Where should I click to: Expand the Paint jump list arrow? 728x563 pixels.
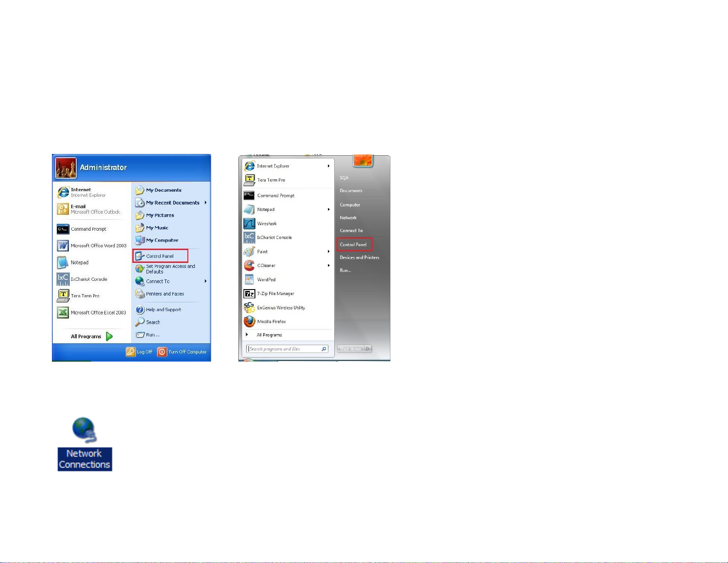[x=329, y=251]
